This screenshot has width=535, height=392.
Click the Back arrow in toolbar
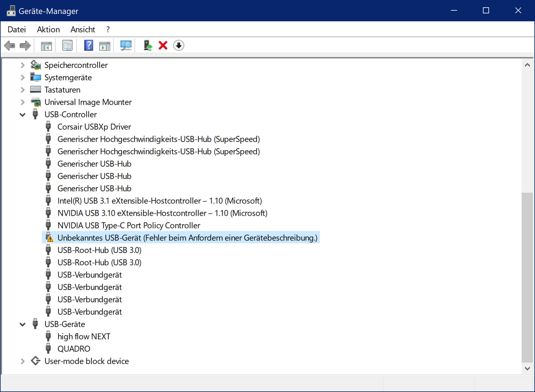click(x=10, y=46)
